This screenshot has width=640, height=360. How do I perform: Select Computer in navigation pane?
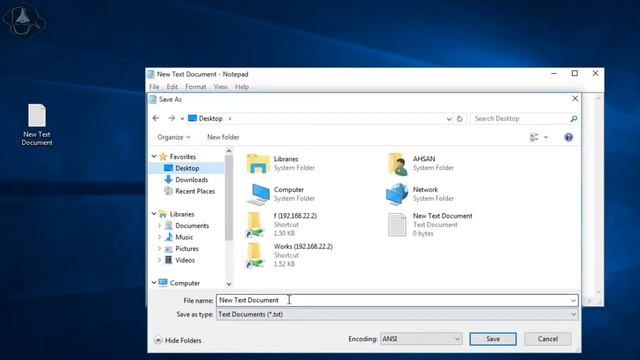click(184, 283)
